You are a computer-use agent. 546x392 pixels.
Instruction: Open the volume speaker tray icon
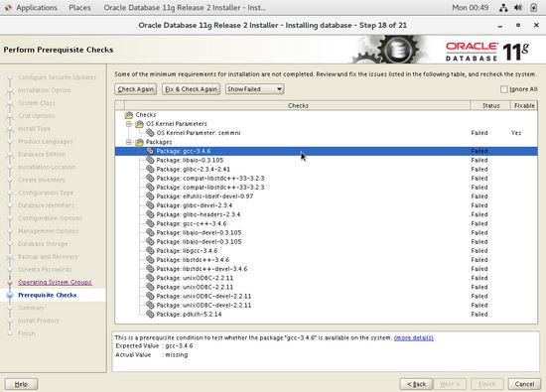pos(518,8)
